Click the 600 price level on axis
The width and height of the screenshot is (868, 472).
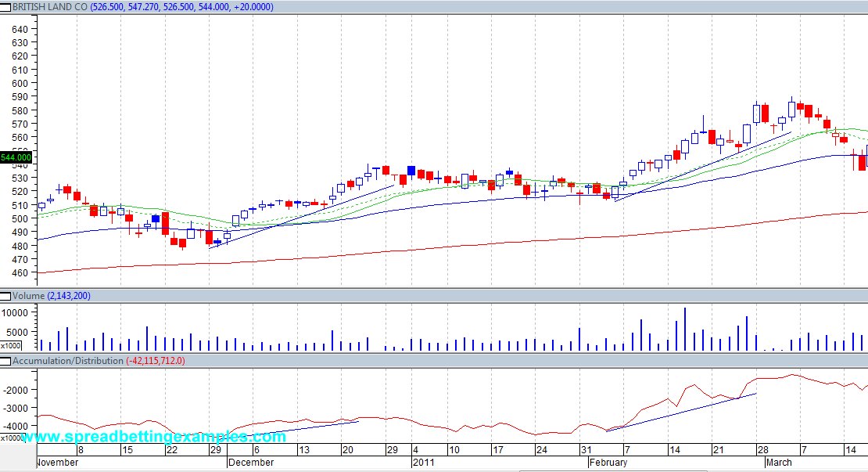click(20, 83)
